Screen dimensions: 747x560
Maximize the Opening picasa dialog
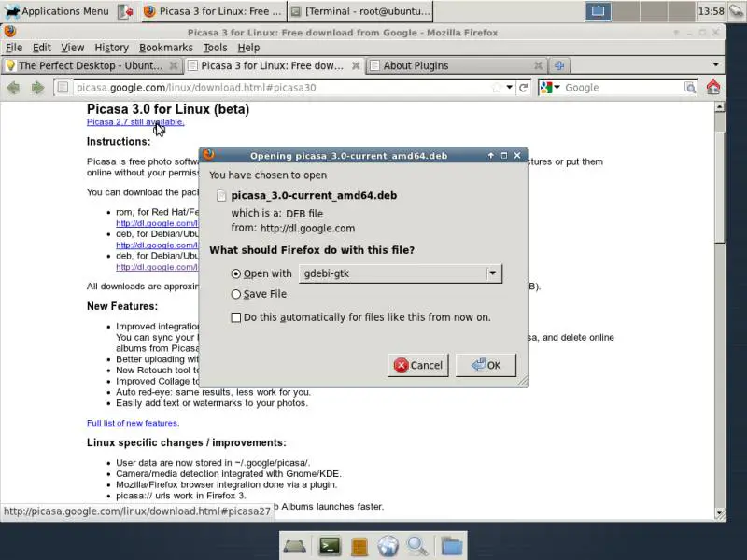tap(504, 156)
